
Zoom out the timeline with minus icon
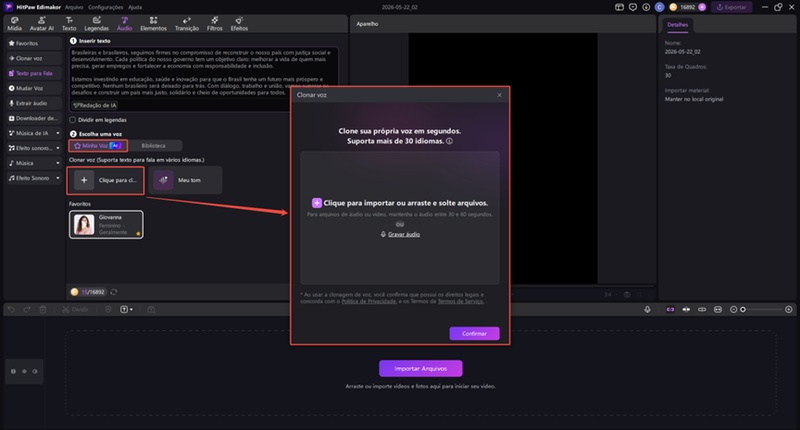[x=734, y=310]
